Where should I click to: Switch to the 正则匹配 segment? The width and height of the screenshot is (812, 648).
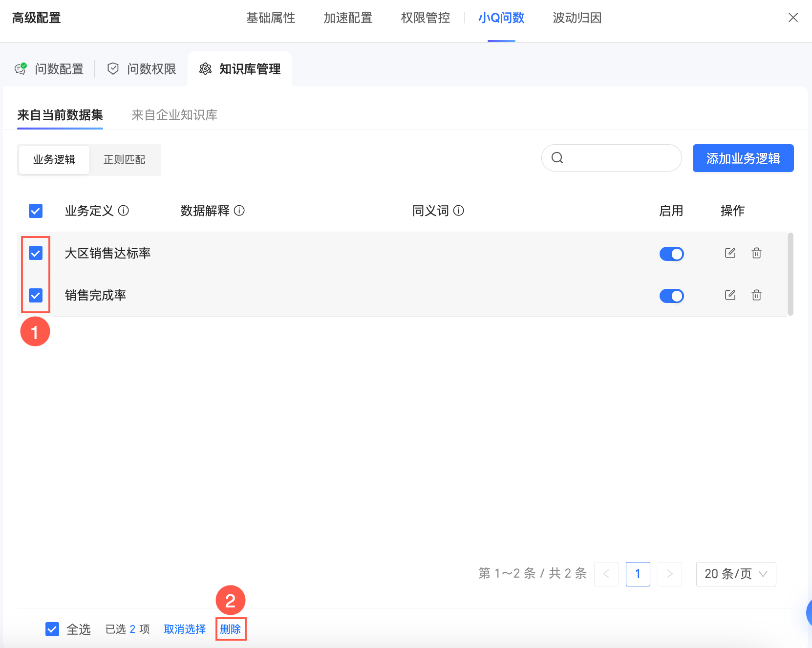tap(125, 160)
